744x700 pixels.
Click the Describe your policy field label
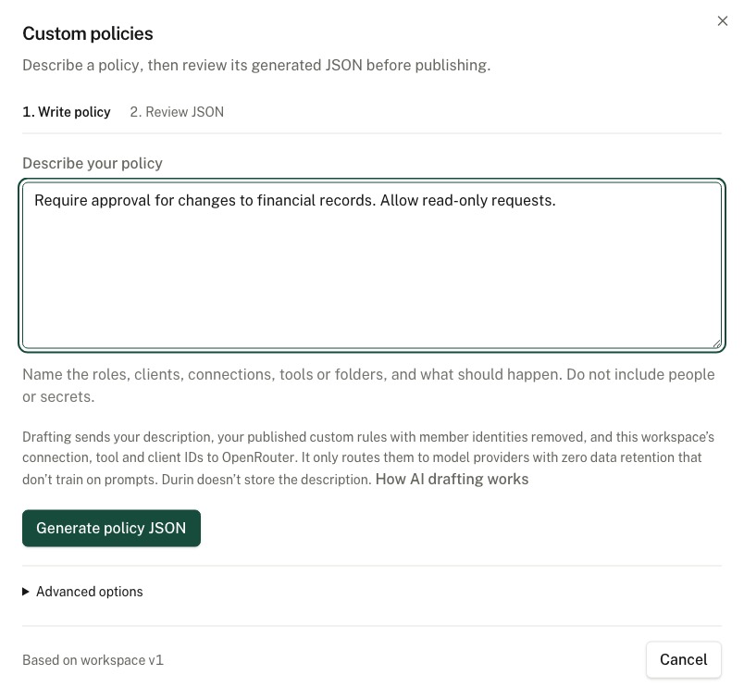[x=93, y=163]
